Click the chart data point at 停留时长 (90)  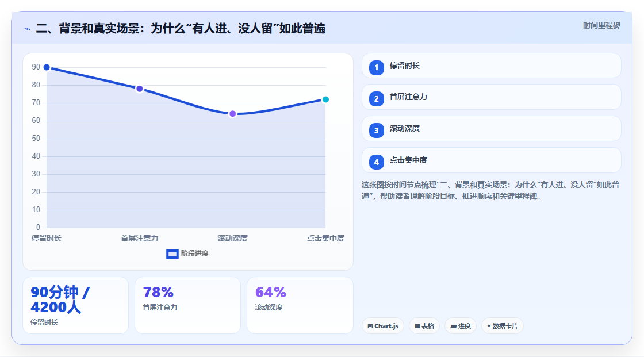click(47, 67)
